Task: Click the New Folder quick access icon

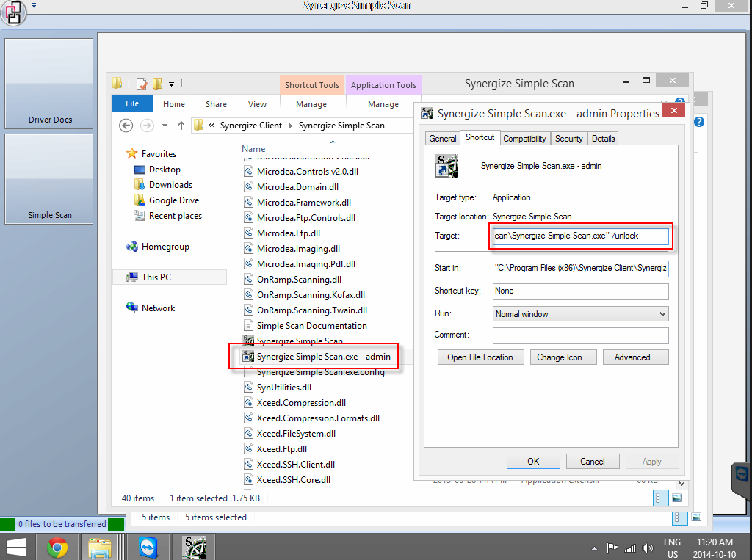Action: point(157,84)
